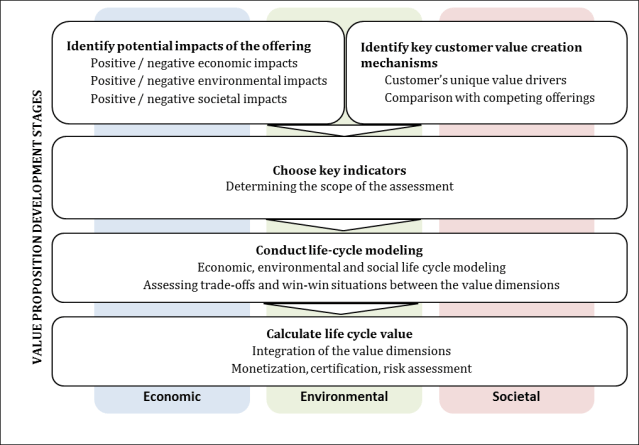Click the 'Environmental' column label
Viewport: 639px width, 445px height.
(x=344, y=397)
